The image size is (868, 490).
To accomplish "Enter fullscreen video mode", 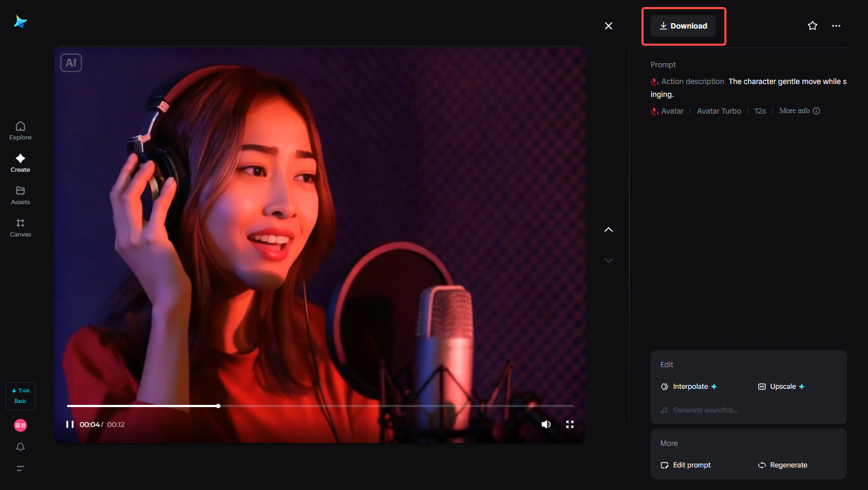I will point(570,424).
